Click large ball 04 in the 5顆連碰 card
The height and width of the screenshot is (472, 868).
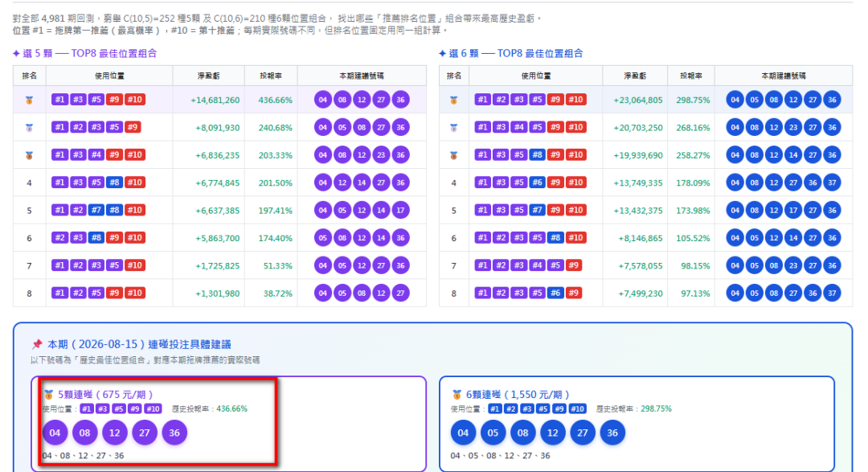pyautogui.click(x=55, y=433)
